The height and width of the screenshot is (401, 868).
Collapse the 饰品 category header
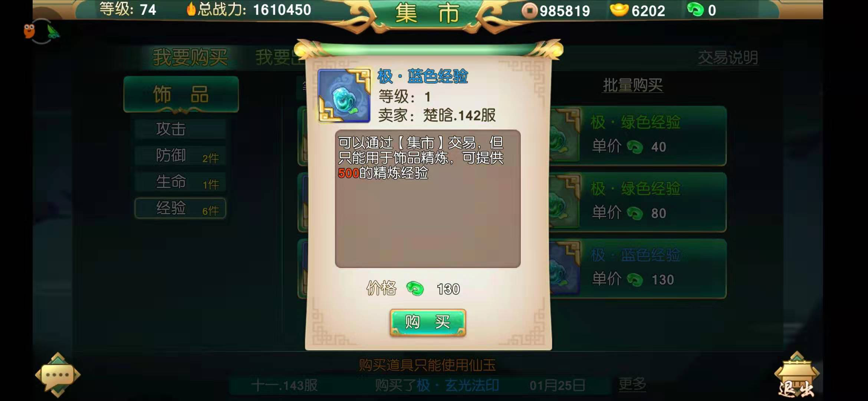point(181,94)
